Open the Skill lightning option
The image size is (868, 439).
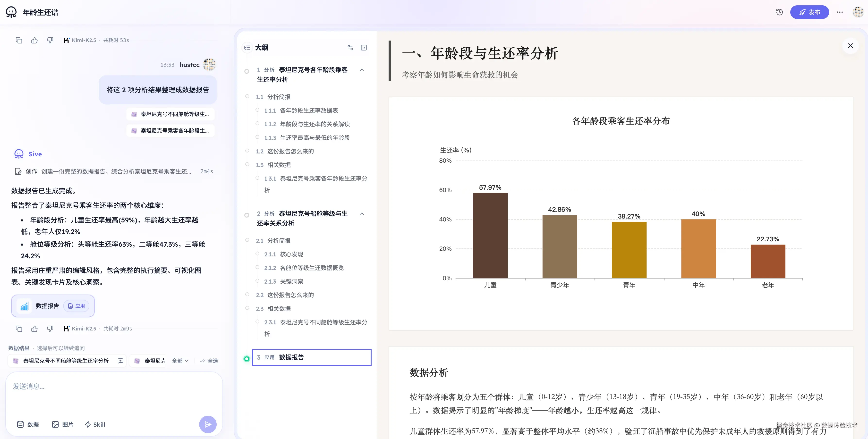(x=95, y=424)
